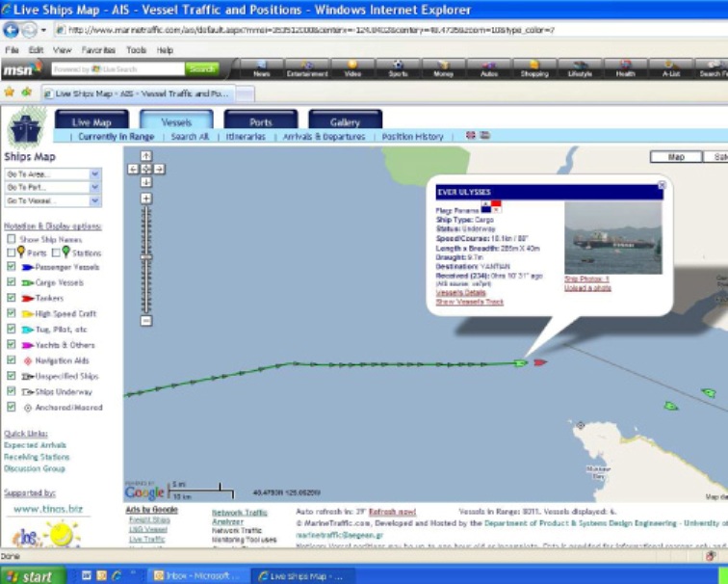The height and width of the screenshot is (584, 728).
Task: Open the File menu
Action: (x=12, y=50)
